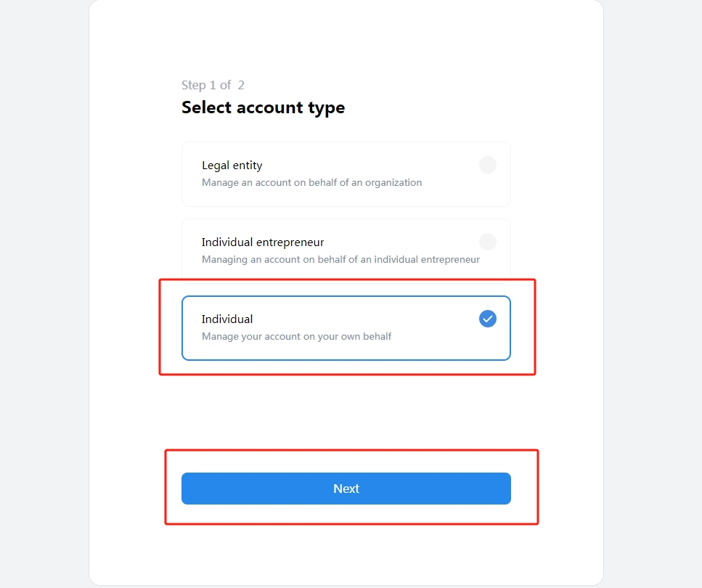
Task: Choose the Individual account type card
Action: (346, 328)
